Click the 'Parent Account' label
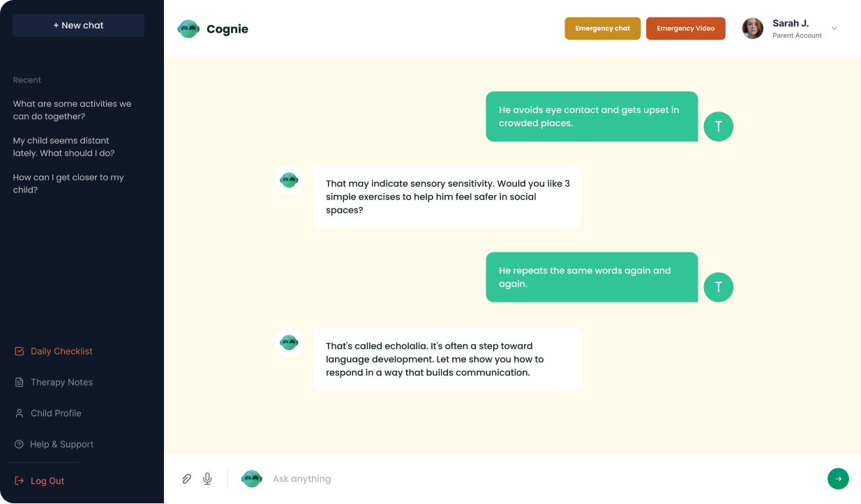 click(797, 36)
